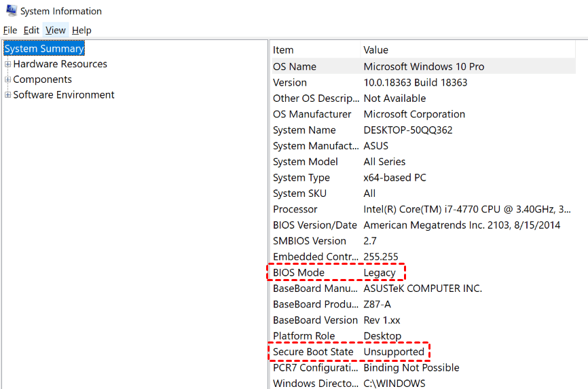The image size is (588, 389).
Task: Click value 10.0.18363 Build 18363
Action: (416, 83)
